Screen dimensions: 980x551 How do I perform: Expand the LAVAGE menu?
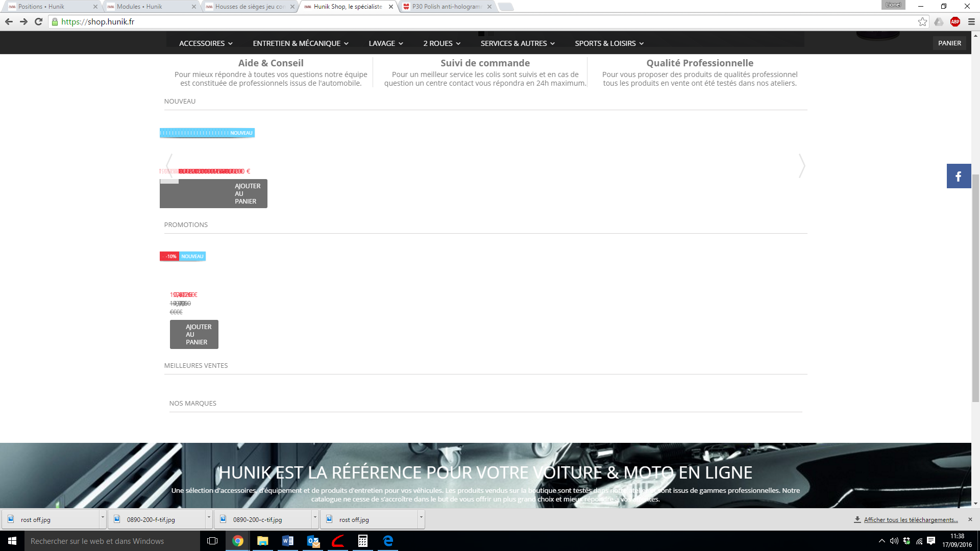[x=386, y=43]
